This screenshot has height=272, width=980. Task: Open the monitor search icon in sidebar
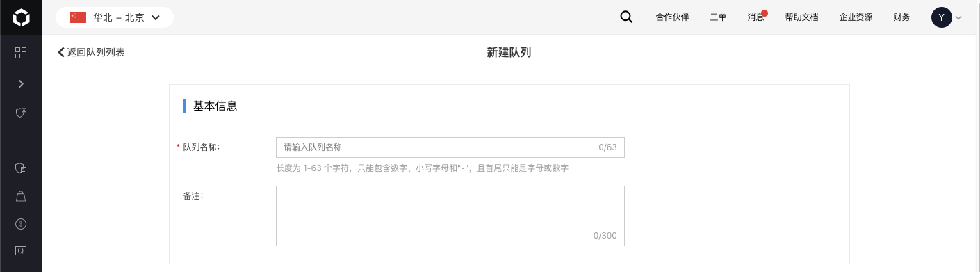point(21,251)
